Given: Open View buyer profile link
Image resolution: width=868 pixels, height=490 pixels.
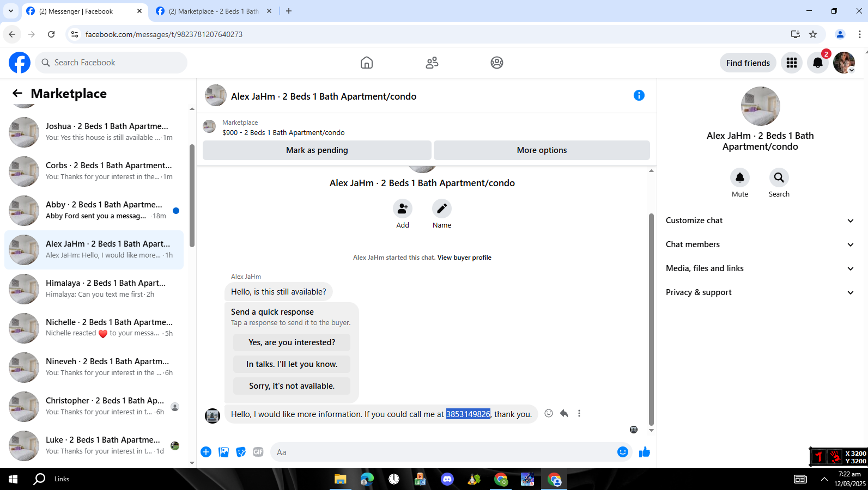Looking at the screenshot, I should tap(464, 258).
